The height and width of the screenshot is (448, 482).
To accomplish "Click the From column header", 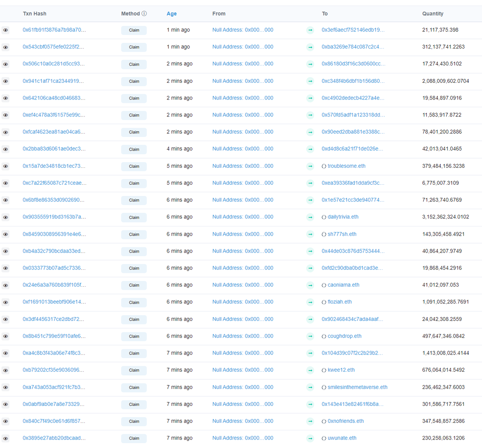I will pyautogui.click(x=219, y=14).
